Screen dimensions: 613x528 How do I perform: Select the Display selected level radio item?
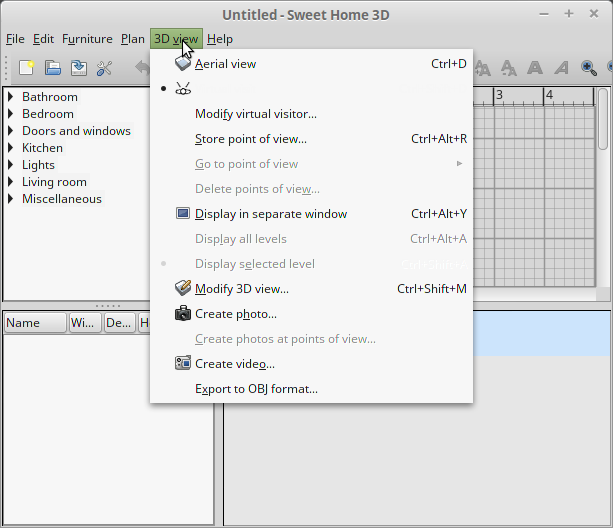pyautogui.click(x=164, y=264)
